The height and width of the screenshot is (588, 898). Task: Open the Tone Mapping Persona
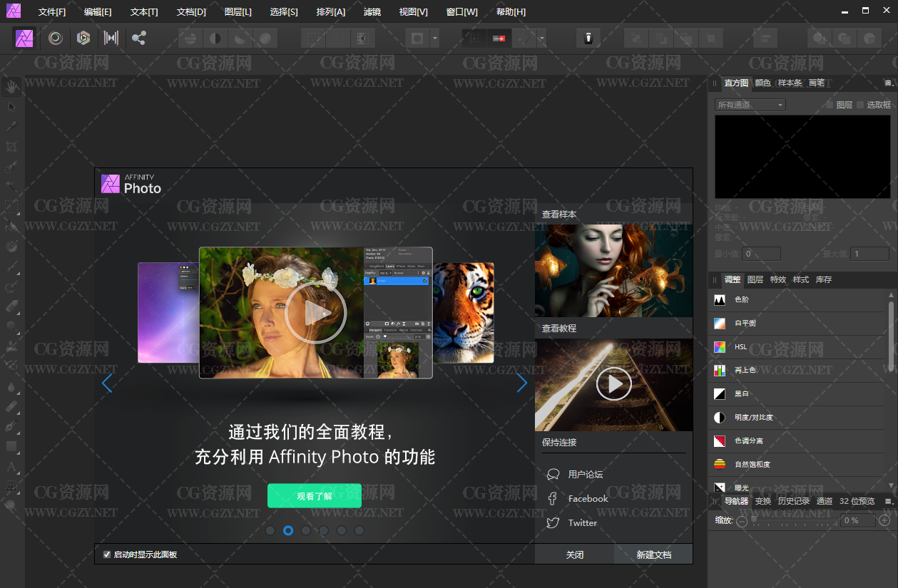point(111,38)
